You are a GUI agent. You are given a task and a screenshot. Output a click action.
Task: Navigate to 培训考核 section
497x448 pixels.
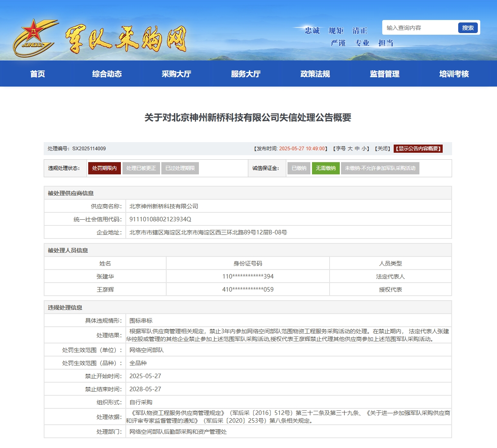coord(454,74)
